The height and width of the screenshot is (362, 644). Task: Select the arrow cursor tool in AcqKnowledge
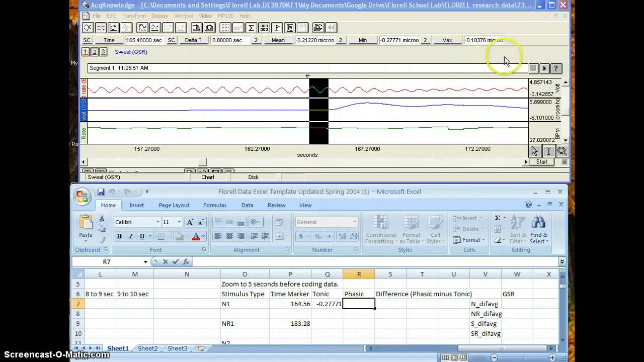coord(534,151)
